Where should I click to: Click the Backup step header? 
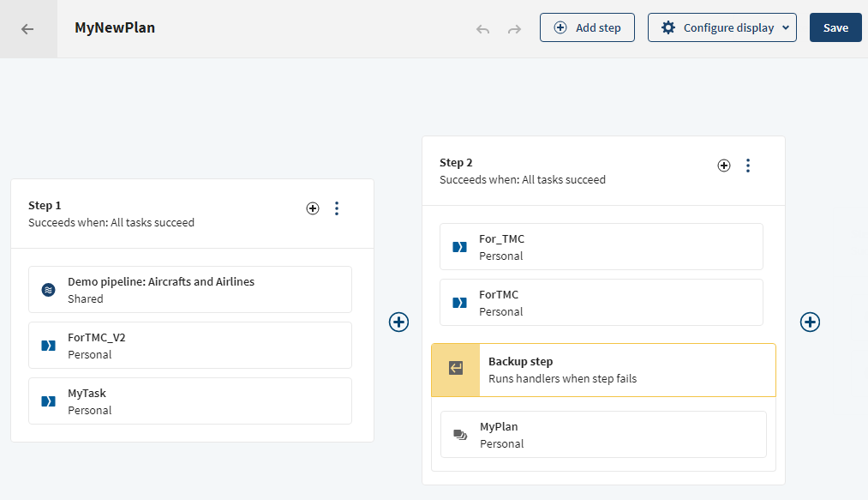point(603,370)
